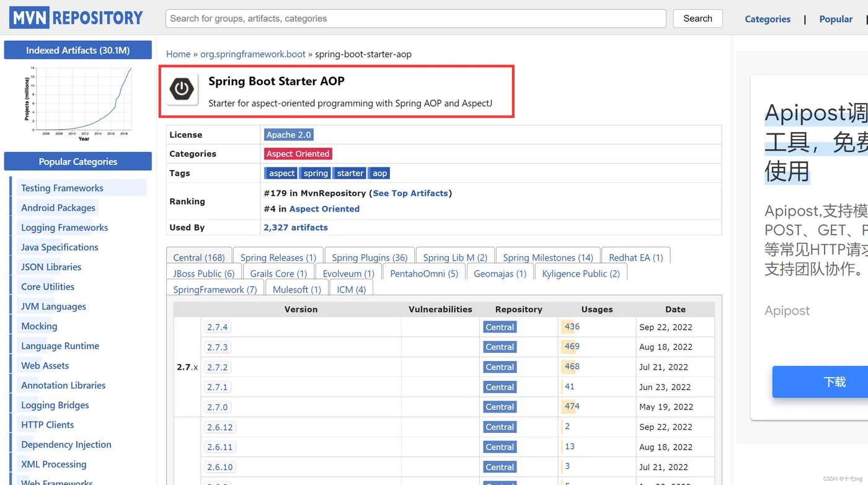The image size is (868, 485).
Task: Switch to the PentahoOmni (5) tab
Action: click(424, 273)
